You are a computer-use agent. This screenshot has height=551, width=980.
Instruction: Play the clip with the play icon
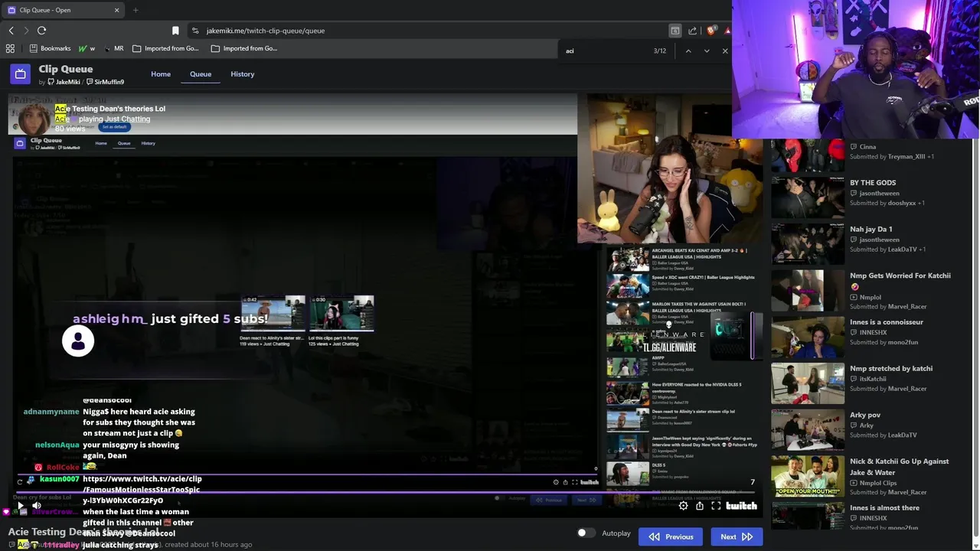point(21,506)
